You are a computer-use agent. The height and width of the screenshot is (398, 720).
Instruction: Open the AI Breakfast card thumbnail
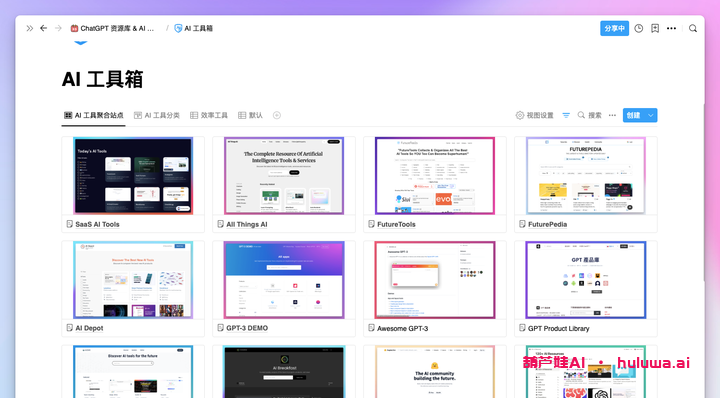[284, 372]
